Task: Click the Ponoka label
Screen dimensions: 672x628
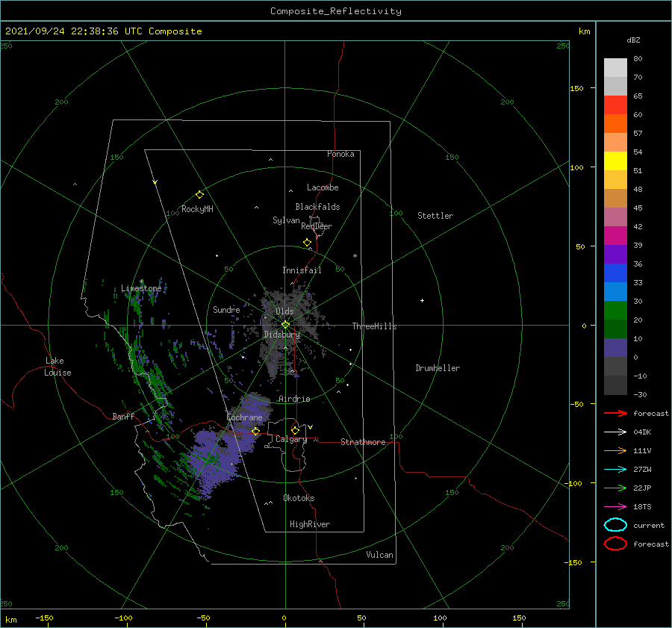Action: (340, 154)
